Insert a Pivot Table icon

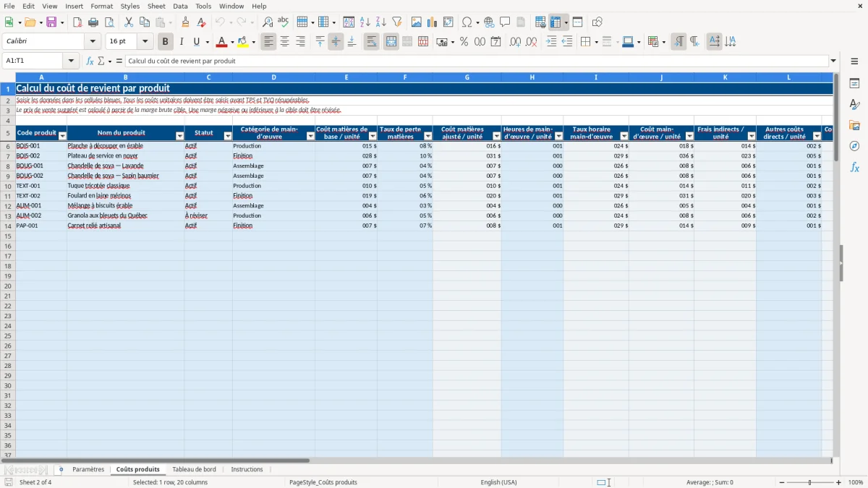448,22
